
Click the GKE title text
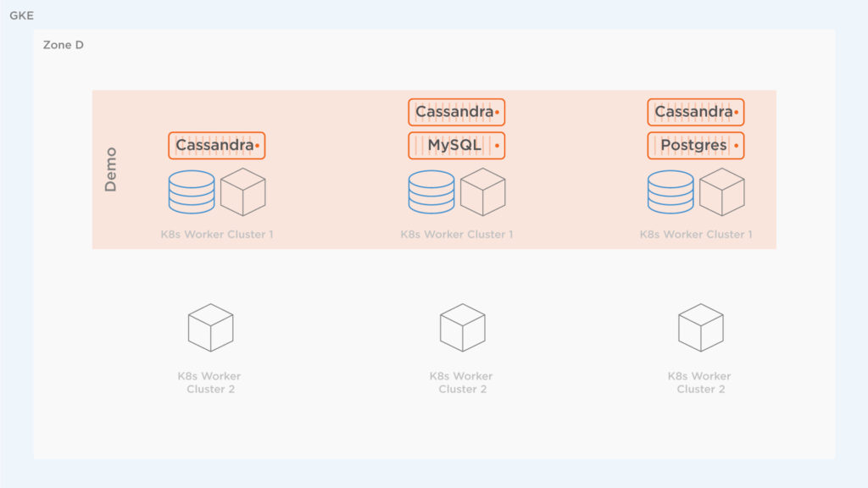point(22,15)
